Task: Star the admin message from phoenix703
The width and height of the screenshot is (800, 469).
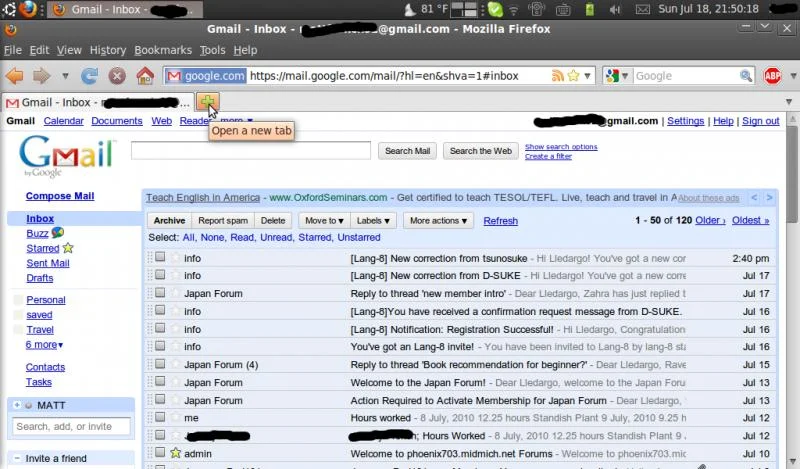Action: 176,453
